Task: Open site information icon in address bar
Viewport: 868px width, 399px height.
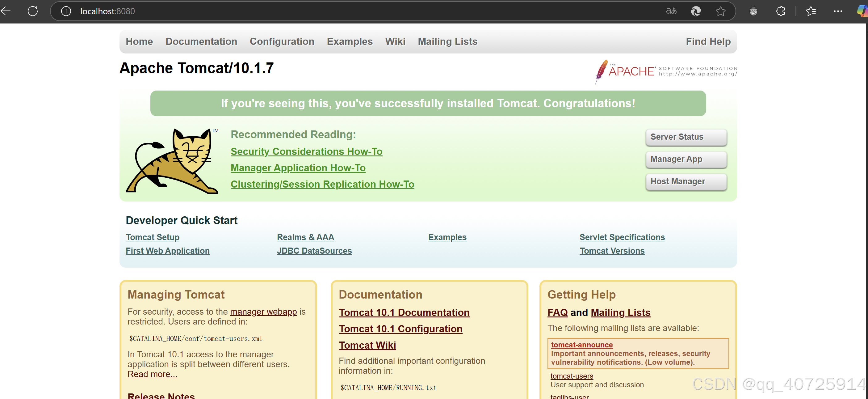Action: [x=66, y=11]
